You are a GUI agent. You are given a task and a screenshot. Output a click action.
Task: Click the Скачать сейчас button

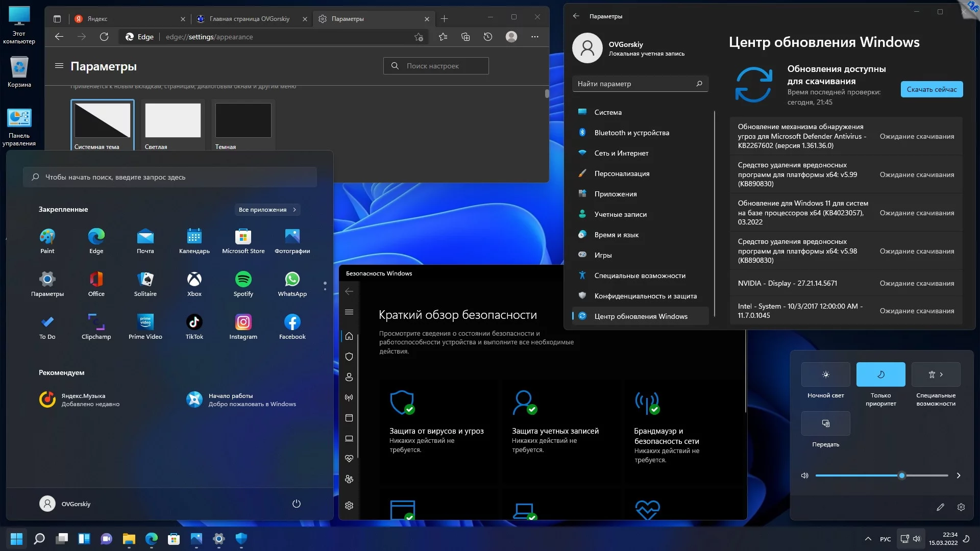(x=932, y=89)
